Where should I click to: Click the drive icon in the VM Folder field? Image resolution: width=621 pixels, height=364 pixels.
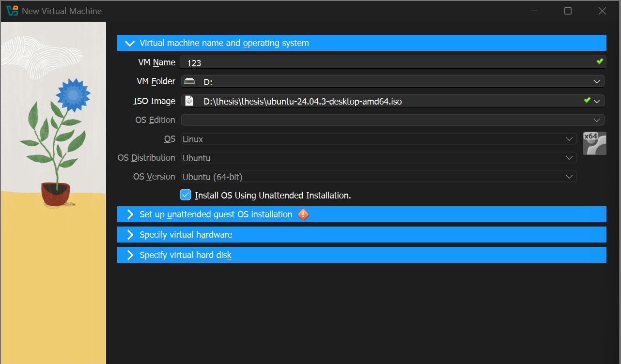pyautogui.click(x=189, y=81)
